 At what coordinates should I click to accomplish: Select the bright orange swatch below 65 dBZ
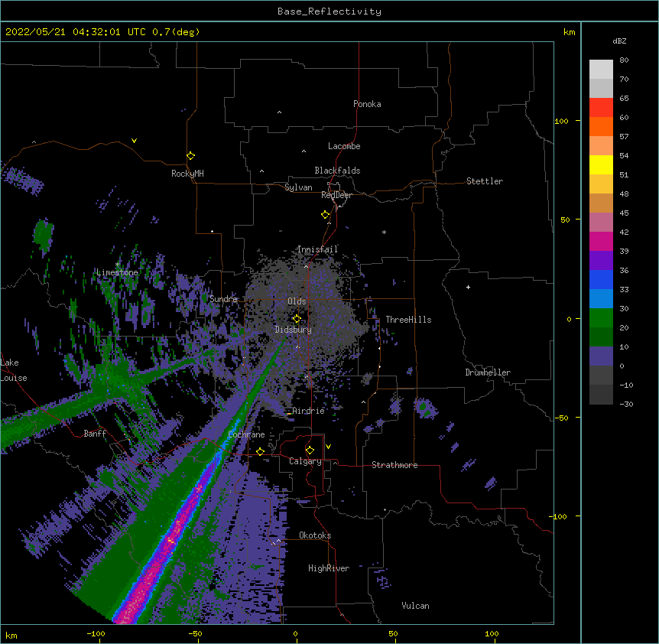[601, 126]
